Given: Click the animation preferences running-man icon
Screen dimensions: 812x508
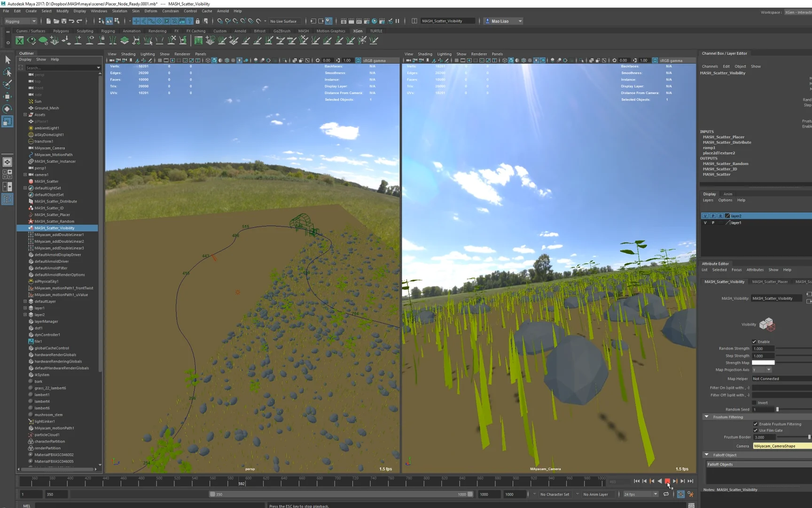Looking at the screenshot, I should pos(690,494).
